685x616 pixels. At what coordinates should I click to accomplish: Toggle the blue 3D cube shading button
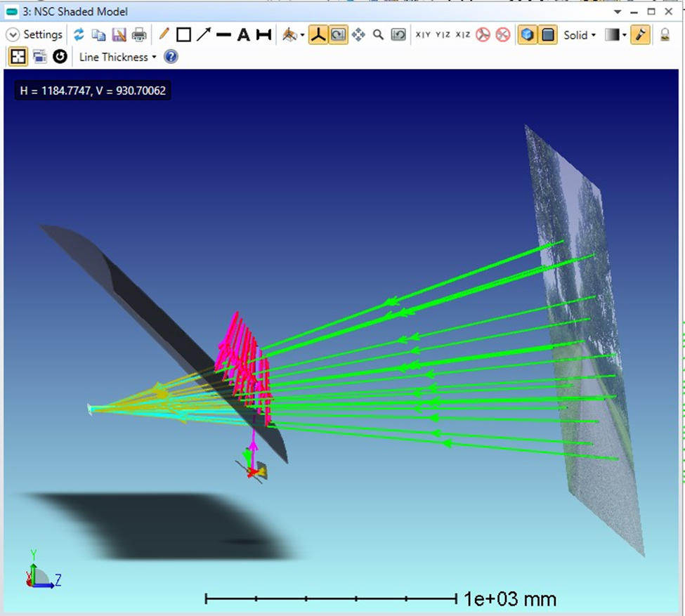click(528, 34)
